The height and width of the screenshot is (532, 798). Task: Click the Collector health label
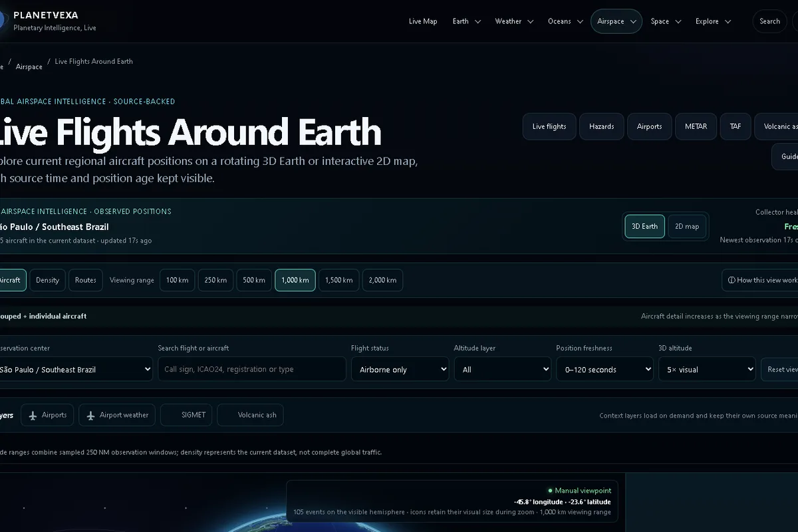pyautogui.click(x=777, y=212)
